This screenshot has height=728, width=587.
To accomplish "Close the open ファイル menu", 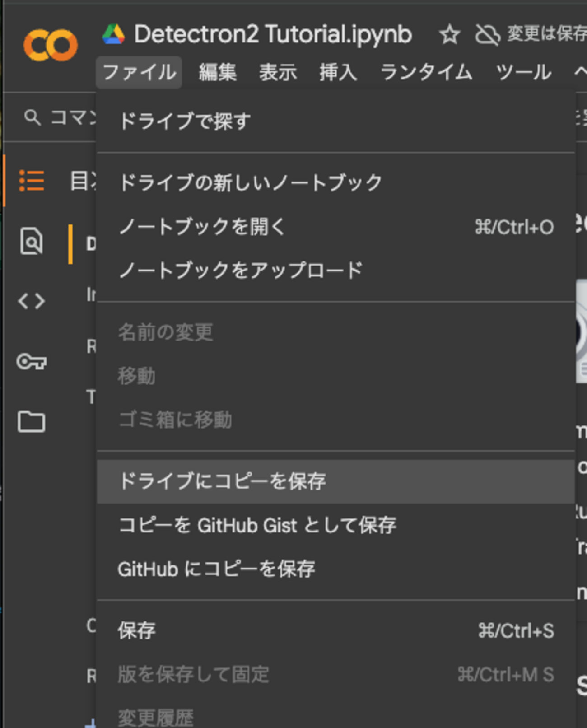I will pyautogui.click(x=139, y=72).
